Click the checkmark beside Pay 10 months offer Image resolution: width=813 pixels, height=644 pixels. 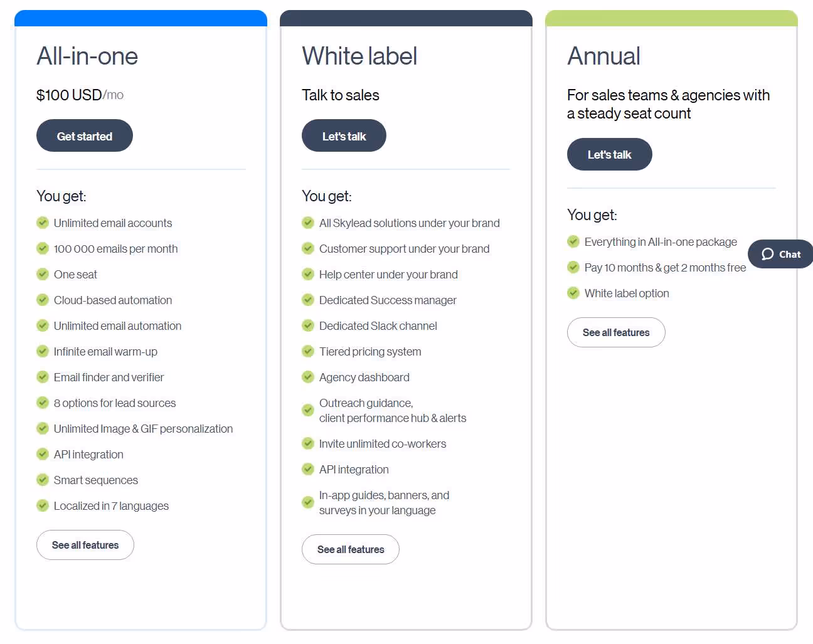click(573, 267)
